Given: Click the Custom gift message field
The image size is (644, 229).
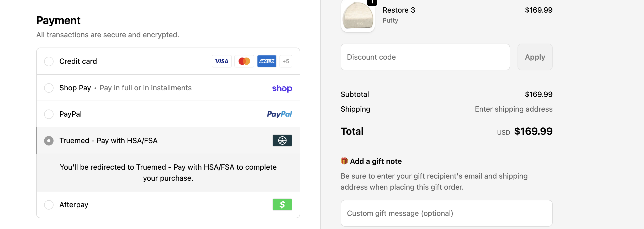Looking at the screenshot, I should point(446,213).
